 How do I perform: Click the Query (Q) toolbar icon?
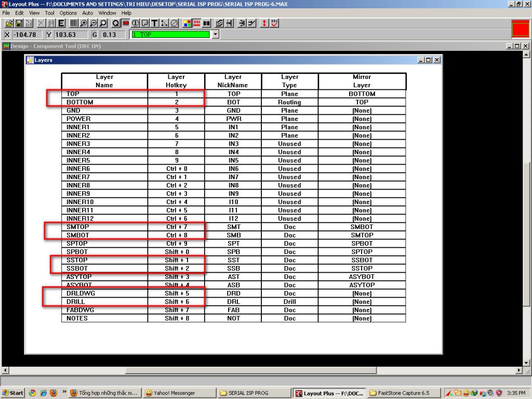point(116,23)
